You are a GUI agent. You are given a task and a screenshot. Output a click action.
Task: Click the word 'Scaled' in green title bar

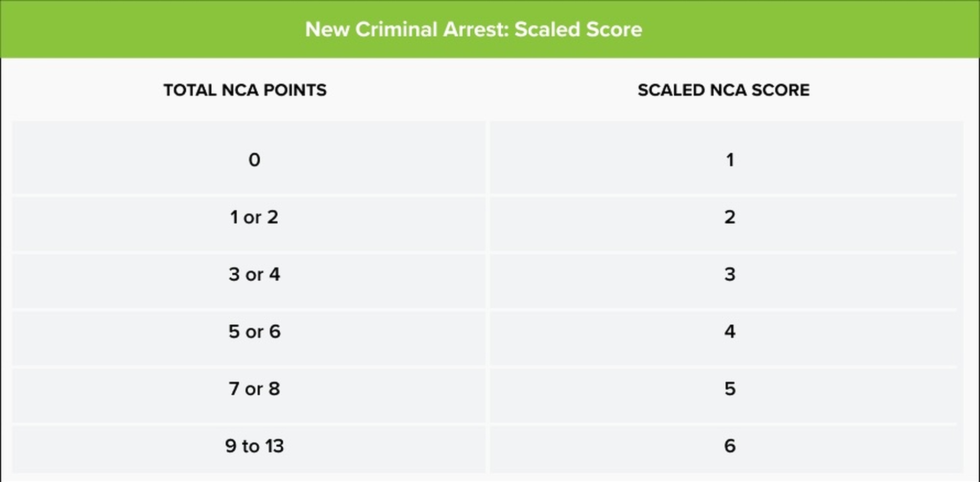[x=546, y=29]
